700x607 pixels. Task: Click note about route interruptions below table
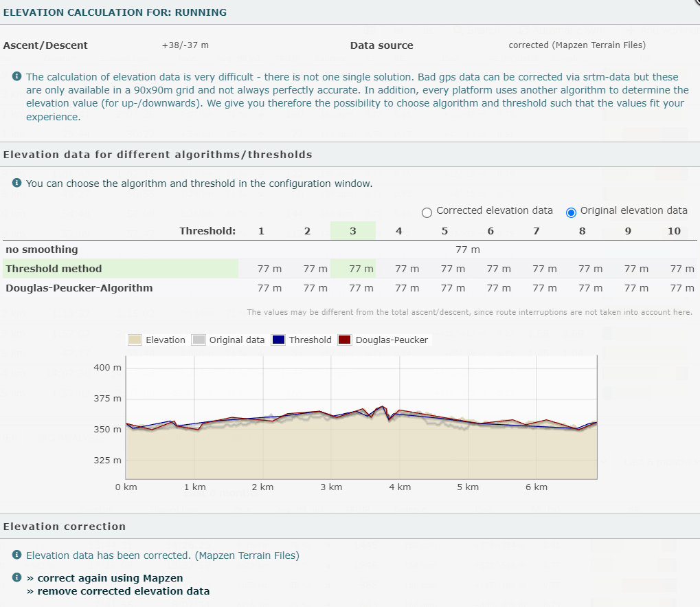470,312
